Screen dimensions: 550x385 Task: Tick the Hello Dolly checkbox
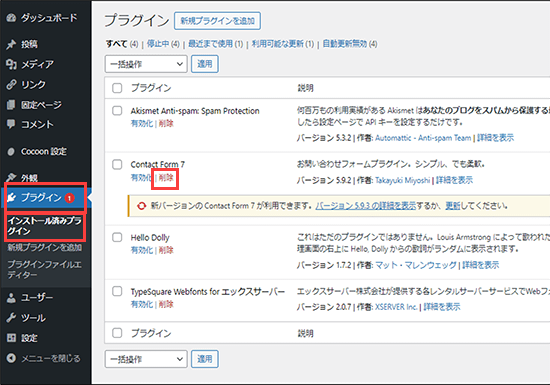117,237
